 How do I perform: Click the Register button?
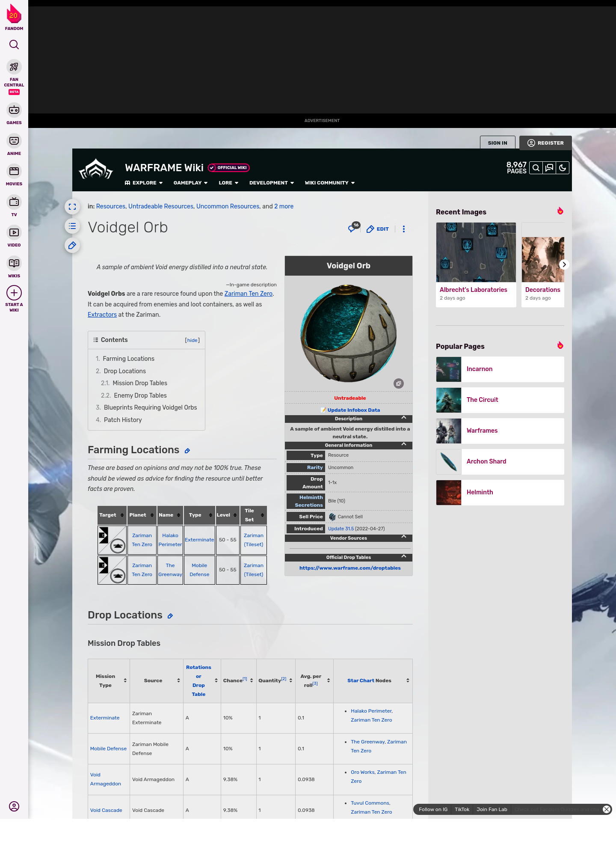tap(546, 143)
